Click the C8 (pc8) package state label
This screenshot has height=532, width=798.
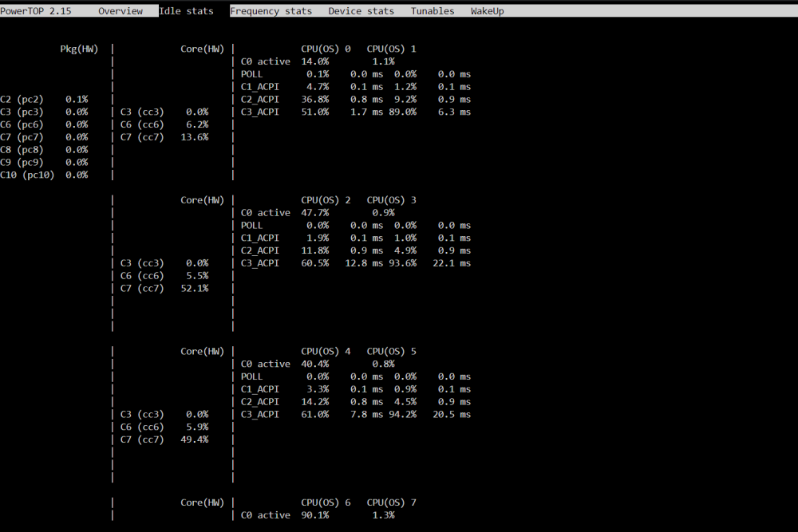click(22, 150)
